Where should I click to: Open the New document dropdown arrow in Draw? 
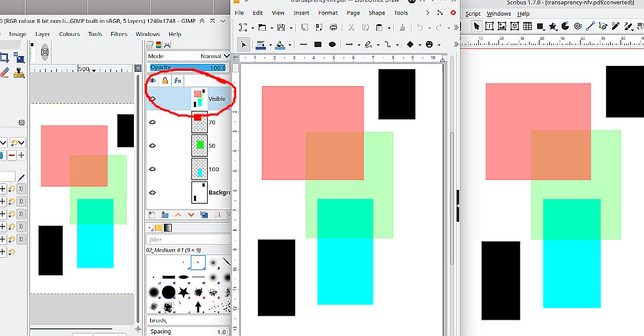pyautogui.click(x=253, y=28)
